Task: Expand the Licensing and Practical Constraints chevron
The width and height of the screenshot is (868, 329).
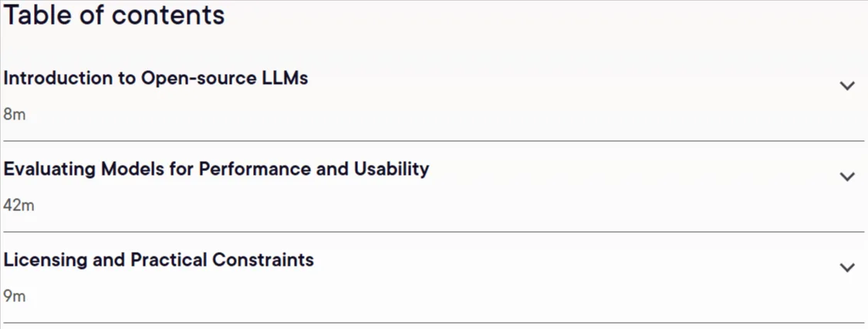Action: pyautogui.click(x=847, y=267)
